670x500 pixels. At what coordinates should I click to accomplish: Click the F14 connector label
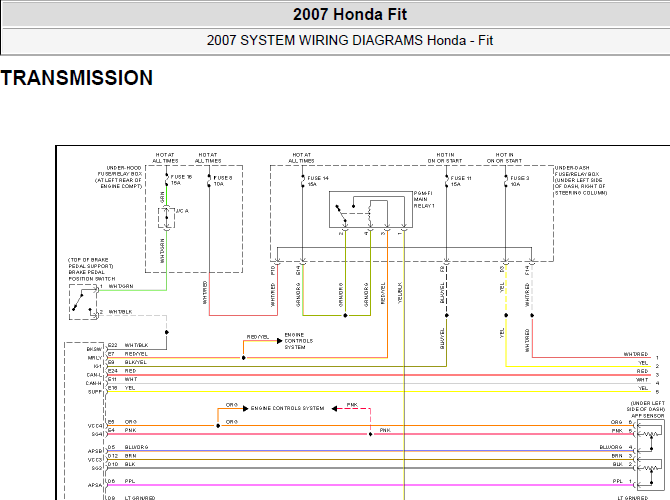(x=527, y=270)
